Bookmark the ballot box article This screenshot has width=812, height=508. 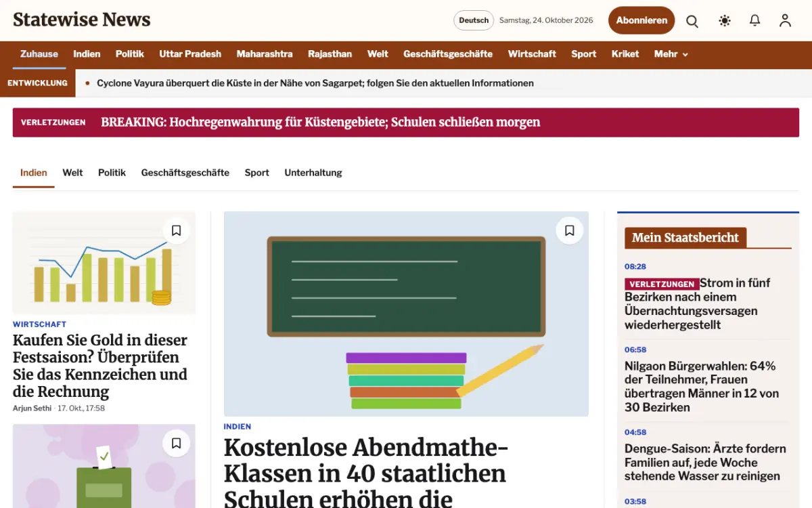(176, 444)
